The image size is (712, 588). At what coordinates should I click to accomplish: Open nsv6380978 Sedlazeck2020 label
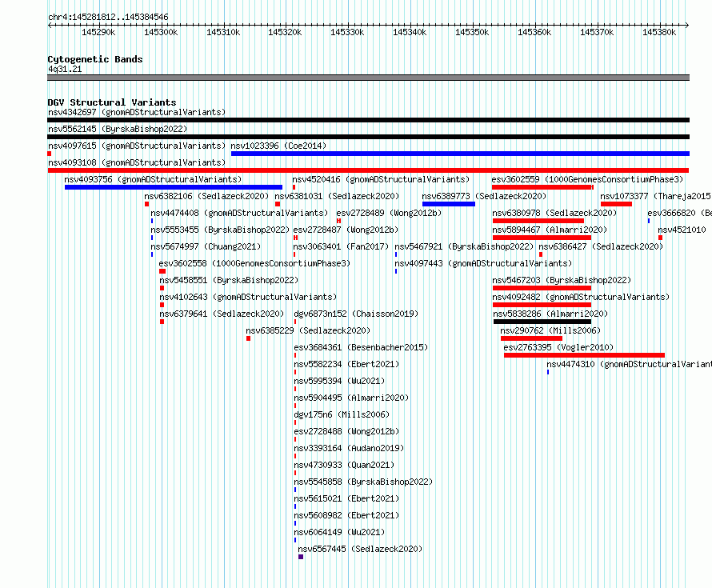[554, 213]
